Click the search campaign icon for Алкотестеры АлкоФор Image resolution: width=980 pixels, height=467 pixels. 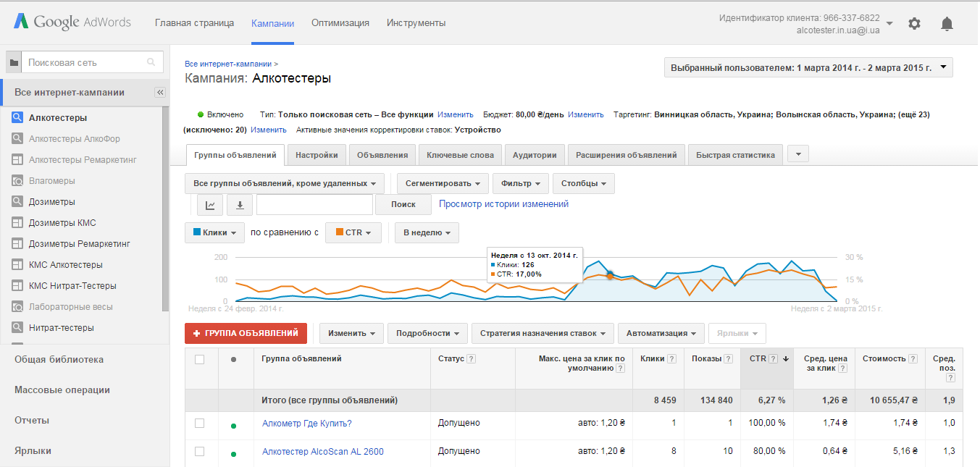point(17,138)
